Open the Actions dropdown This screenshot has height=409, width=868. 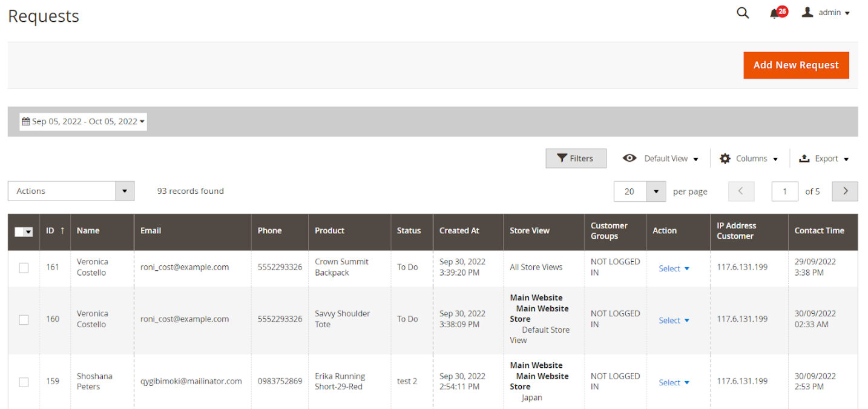(71, 191)
